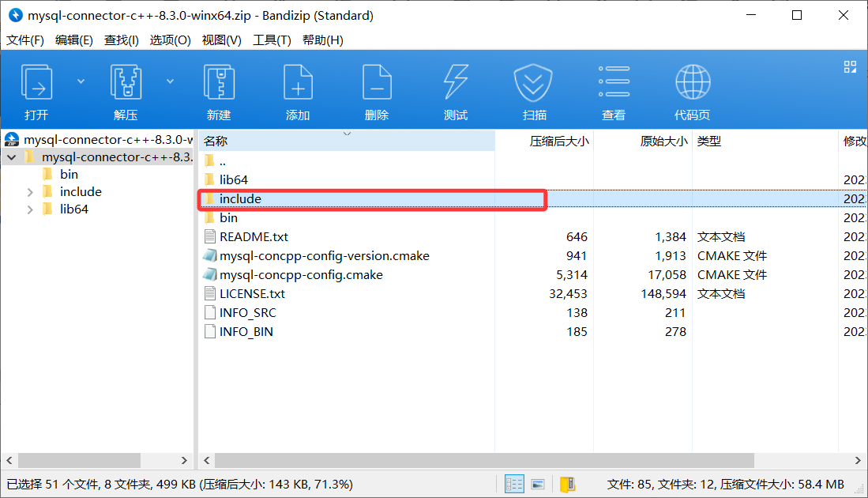Expand the lib64 folder in tree
Image resolution: width=868 pixels, height=498 pixels.
coord(30,209)
